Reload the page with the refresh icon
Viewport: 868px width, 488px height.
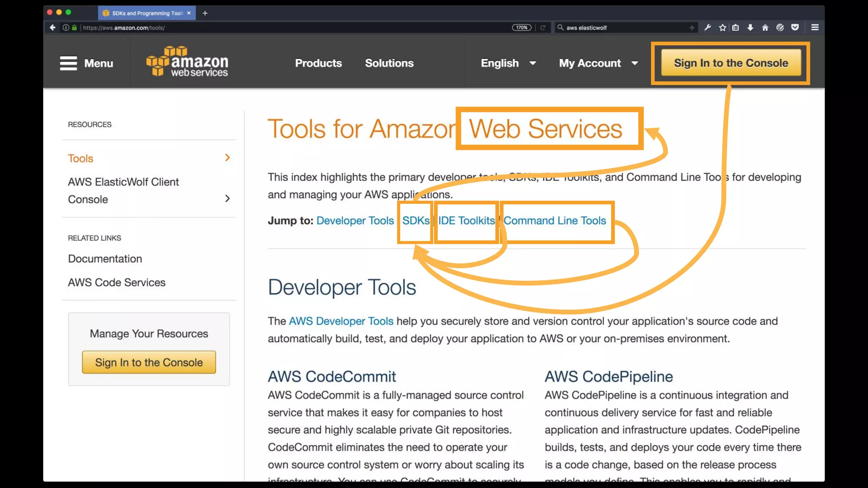click(542, 28)
